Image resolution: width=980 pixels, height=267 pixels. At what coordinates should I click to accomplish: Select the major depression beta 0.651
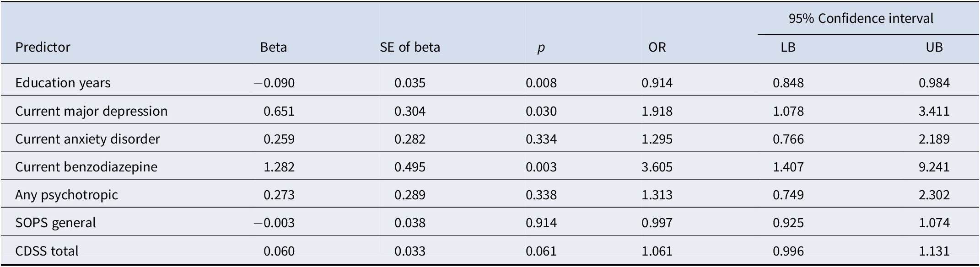pos(279,111)
